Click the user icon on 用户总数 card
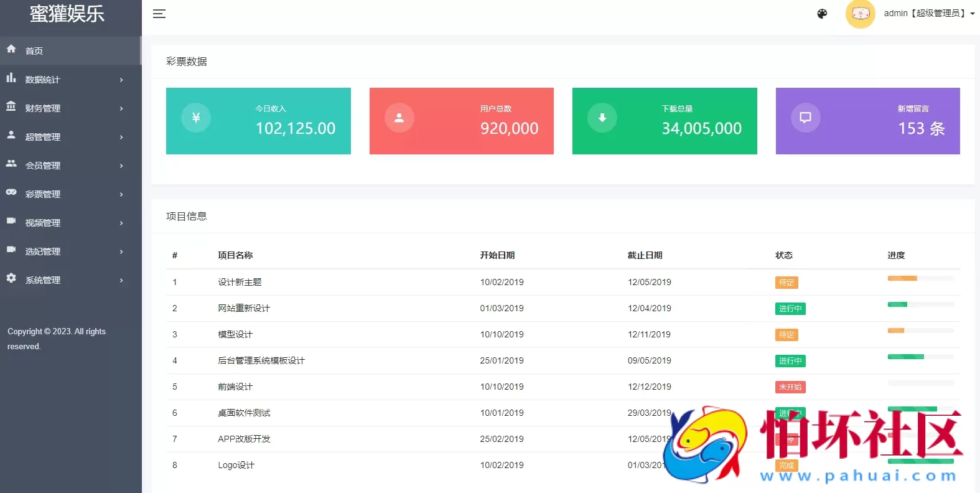The height and width of the screenshot is (493, 980). 399,118
